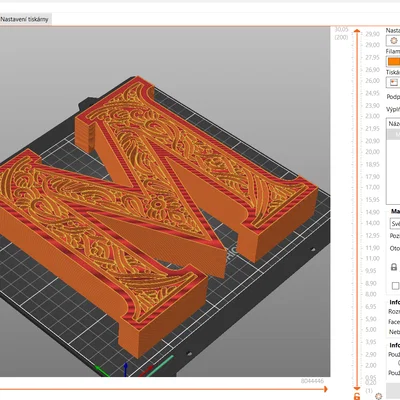
Task: Click layer height label 20,00 on ruler
Action: (372, 152)
